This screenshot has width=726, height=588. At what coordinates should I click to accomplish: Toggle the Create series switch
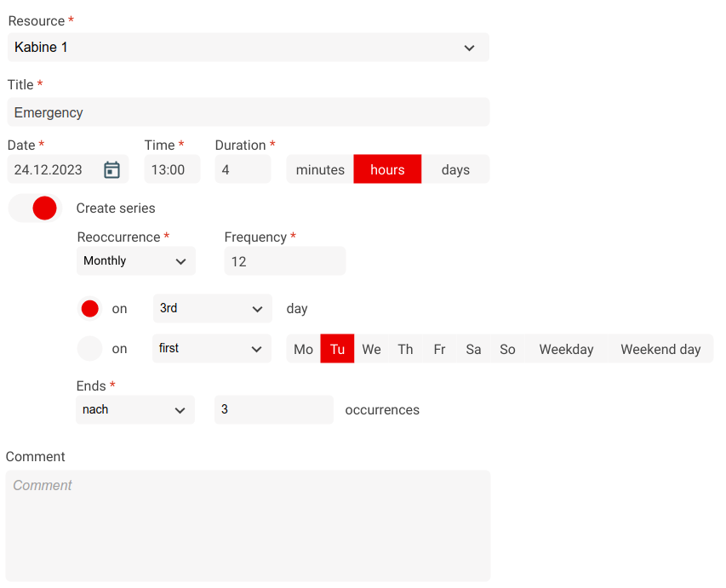pyautogui.click(x=35, y=208)
